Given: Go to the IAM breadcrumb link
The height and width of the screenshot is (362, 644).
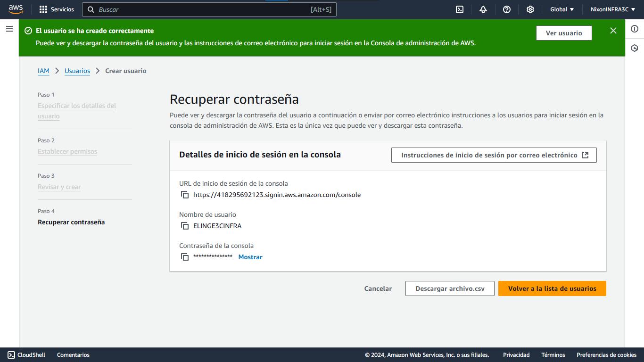Looking at the screenshot, I should 43,71.
